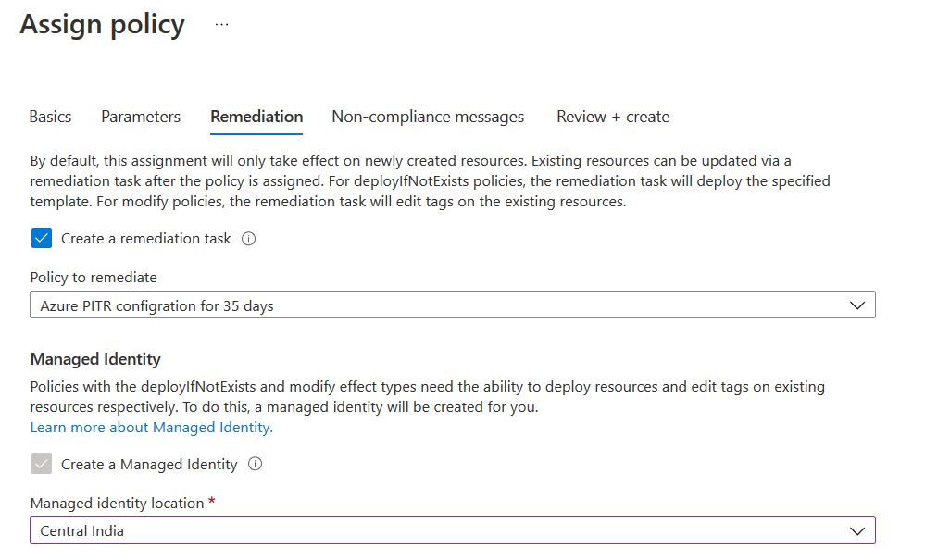Viewport: 950px width, 560px height.
Task: Go to Non-compliance messages tab
Action: point(428,117)
